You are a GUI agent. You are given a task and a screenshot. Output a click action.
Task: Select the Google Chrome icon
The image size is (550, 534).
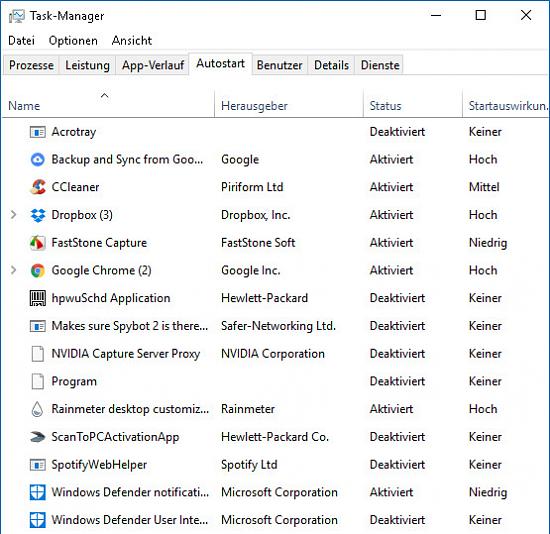click(38, 271)
